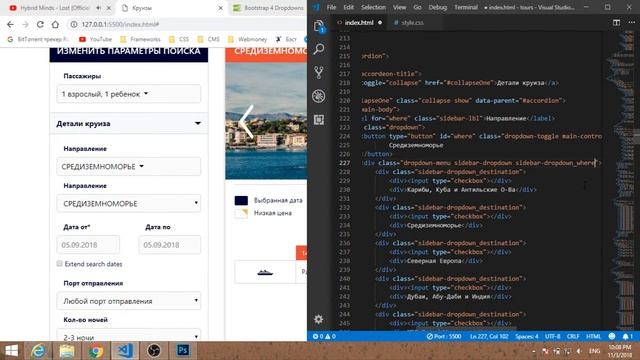The height and width of the screenshot is (360, 640).
Task: Click the 'Port : 5500' Live Server button
Action: pos(444,336)
